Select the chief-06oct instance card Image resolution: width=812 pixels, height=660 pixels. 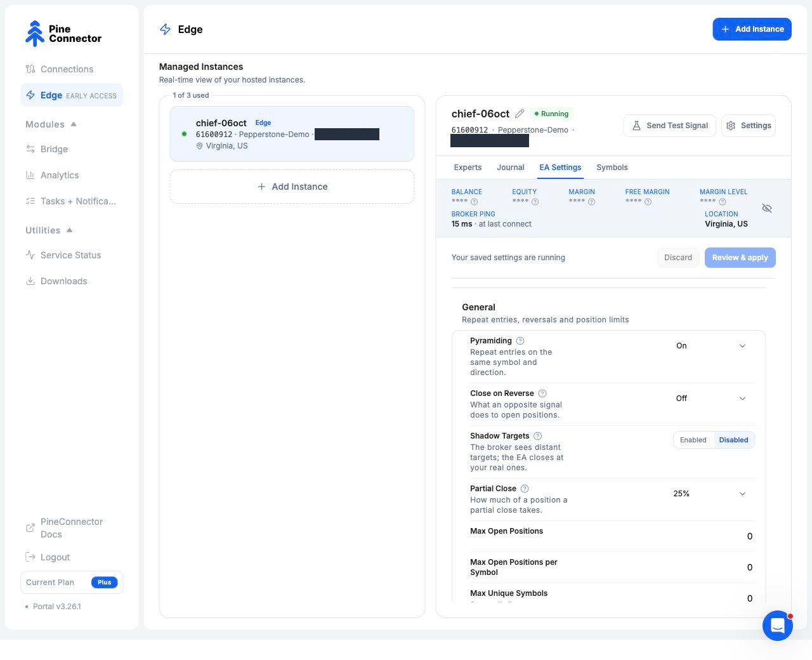(x=292, y=134)
